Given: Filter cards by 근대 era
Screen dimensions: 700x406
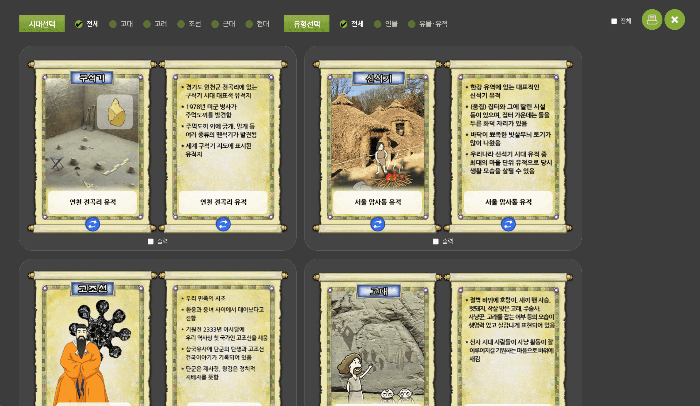Looking at the screenshot, I should (223, 24).
